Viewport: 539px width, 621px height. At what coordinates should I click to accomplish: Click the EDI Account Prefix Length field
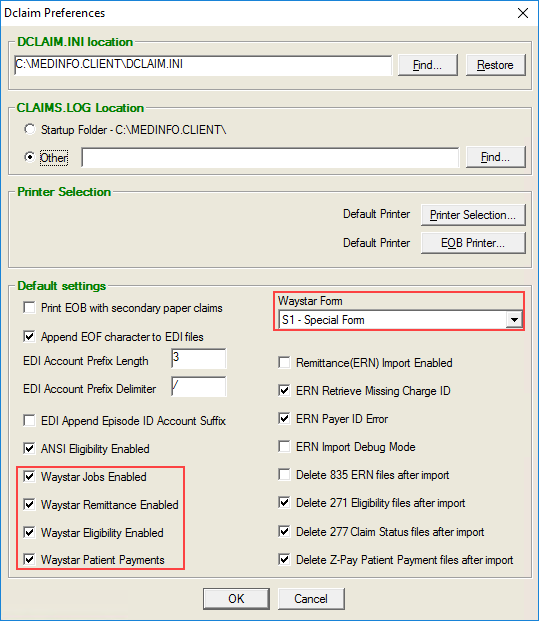(199, 359)
